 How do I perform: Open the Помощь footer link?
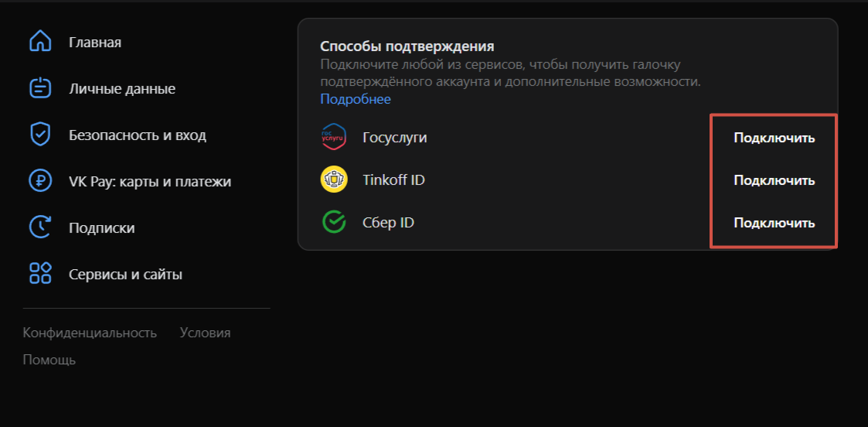[x=49, y=360]
